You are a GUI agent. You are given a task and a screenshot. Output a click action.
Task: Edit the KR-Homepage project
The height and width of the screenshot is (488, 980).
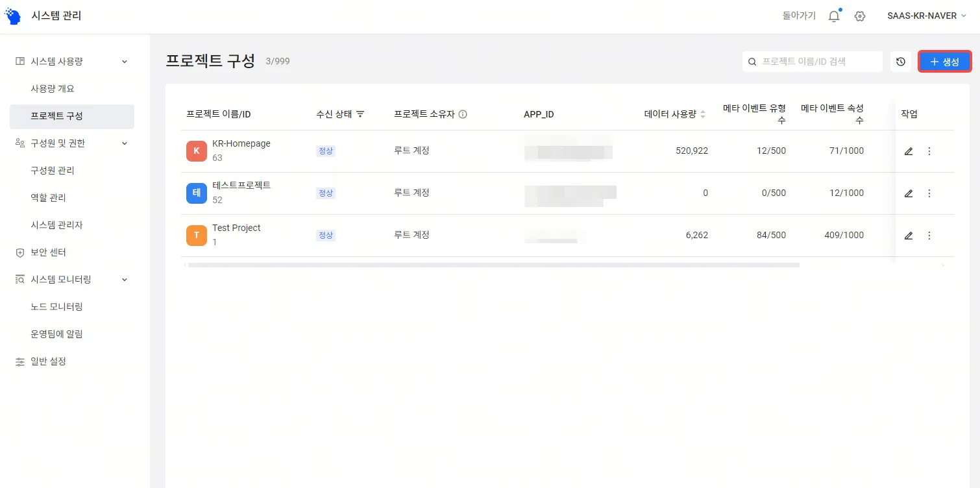coord(909,151)
